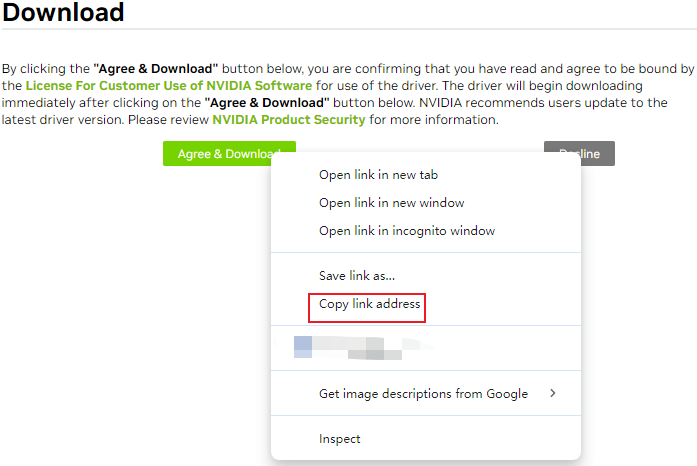
Task: Select Save link as... menu entry
Action: (426, 276)
